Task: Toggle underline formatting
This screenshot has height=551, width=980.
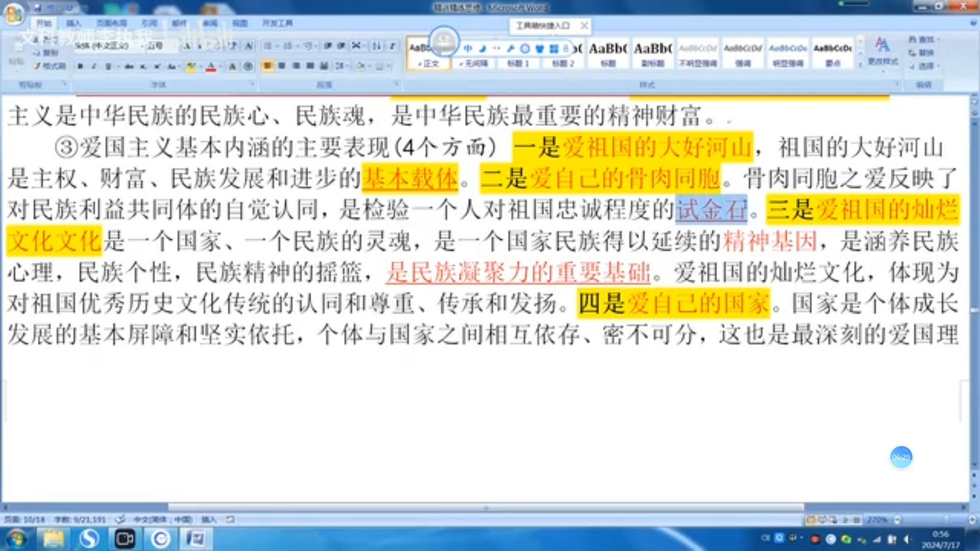Action: pos(108,66)
